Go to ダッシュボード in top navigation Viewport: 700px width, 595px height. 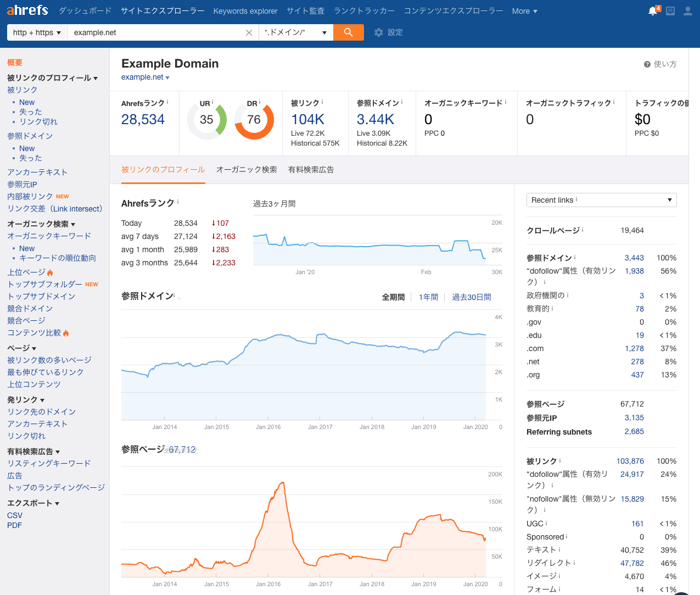coord(85,11)
